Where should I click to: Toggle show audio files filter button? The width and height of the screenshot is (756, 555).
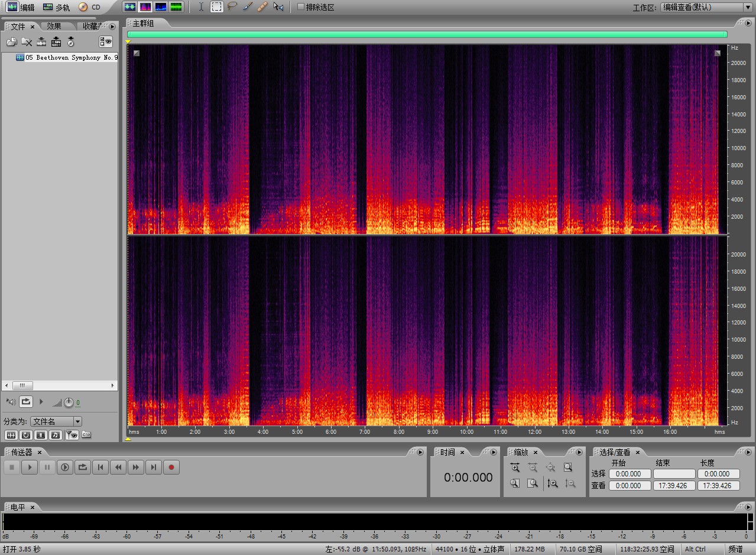12,435
